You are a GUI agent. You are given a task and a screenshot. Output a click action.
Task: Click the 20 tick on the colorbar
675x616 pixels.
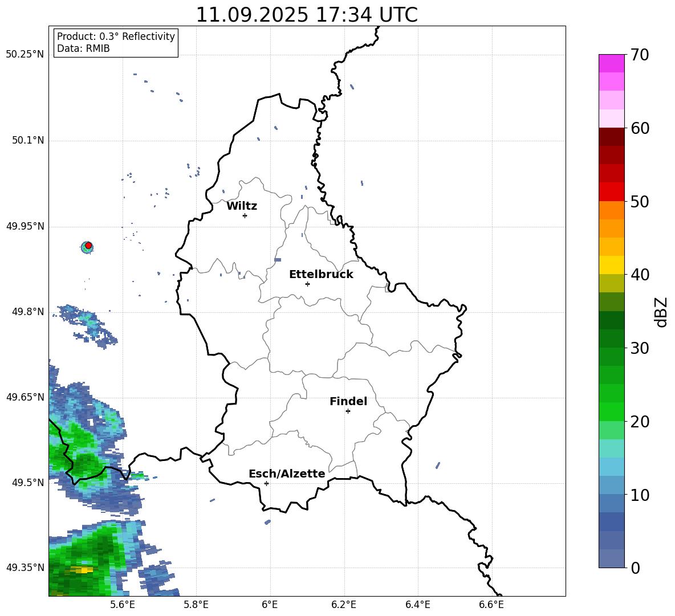(x=640, y=422)
